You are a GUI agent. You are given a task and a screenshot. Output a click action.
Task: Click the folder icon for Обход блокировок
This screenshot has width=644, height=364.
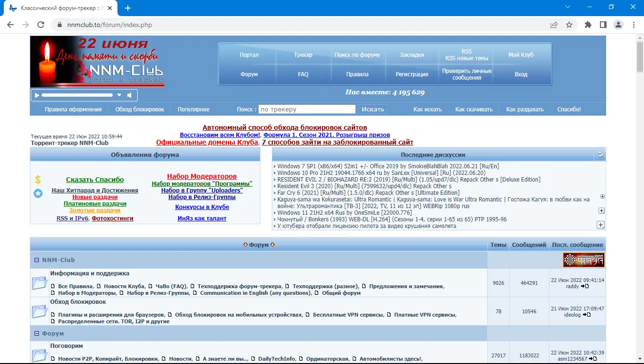pos(40,311)
